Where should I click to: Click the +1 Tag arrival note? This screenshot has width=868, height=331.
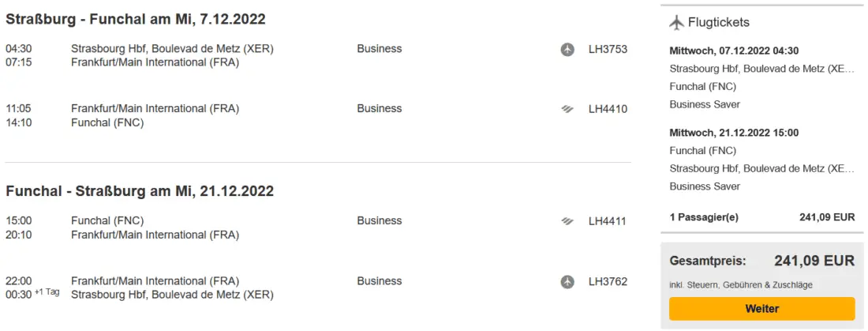[x=47, y=292]
